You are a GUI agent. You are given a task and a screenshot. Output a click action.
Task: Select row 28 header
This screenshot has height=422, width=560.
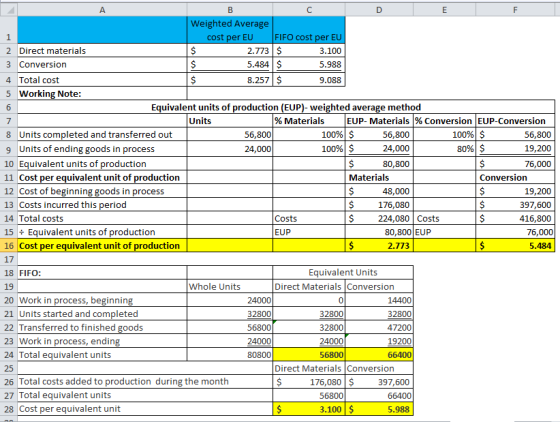coord(9,409)
